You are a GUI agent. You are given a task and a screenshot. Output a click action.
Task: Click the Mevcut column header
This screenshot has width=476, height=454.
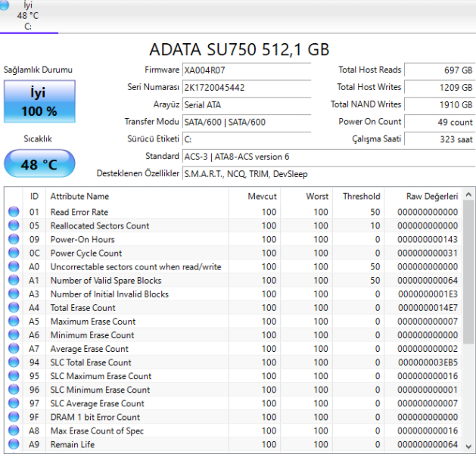click(x=262, y=196)
